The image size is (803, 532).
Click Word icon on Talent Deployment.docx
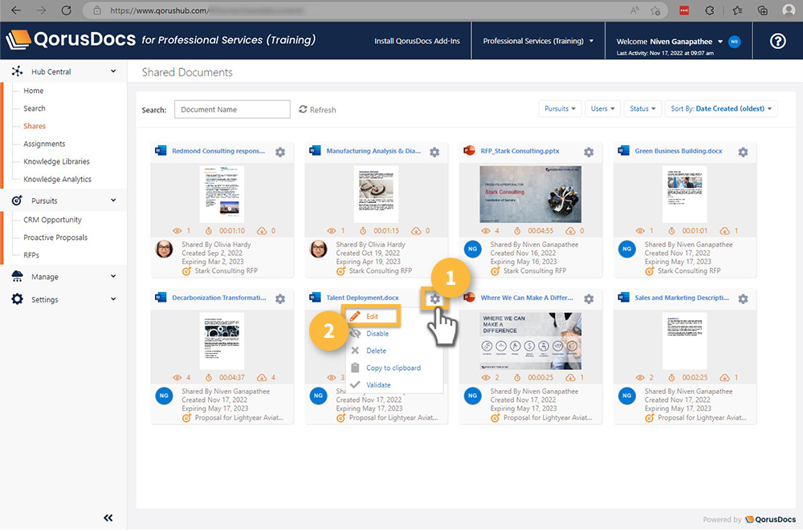315,297
